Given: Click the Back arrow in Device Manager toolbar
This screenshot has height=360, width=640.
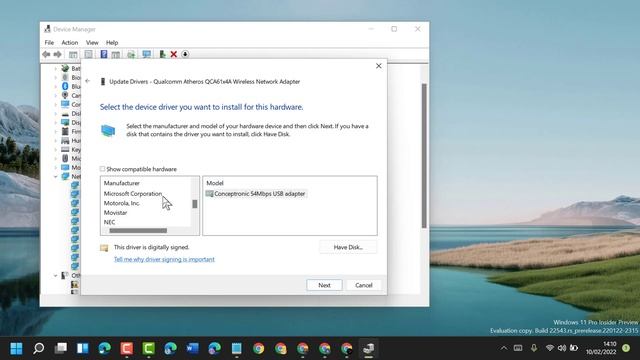Looking at the screenshot, I should click(x=46, y=54).
